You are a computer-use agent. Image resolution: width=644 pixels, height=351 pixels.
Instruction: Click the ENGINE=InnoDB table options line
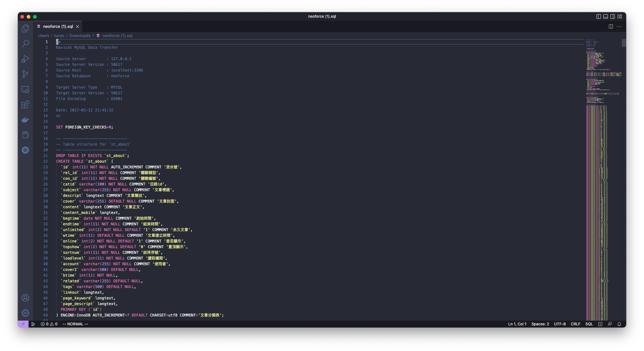pyautogui.click(x=140, y=315)
